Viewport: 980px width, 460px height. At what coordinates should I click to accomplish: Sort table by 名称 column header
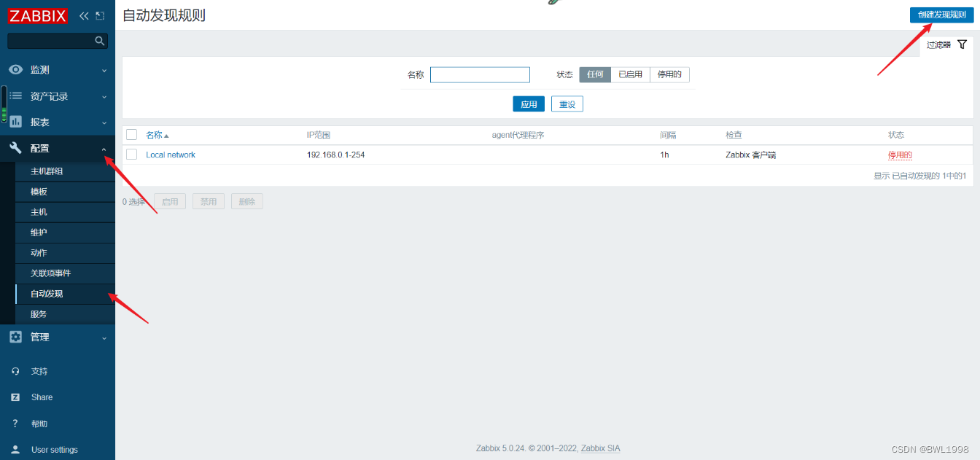pos(154,135)
